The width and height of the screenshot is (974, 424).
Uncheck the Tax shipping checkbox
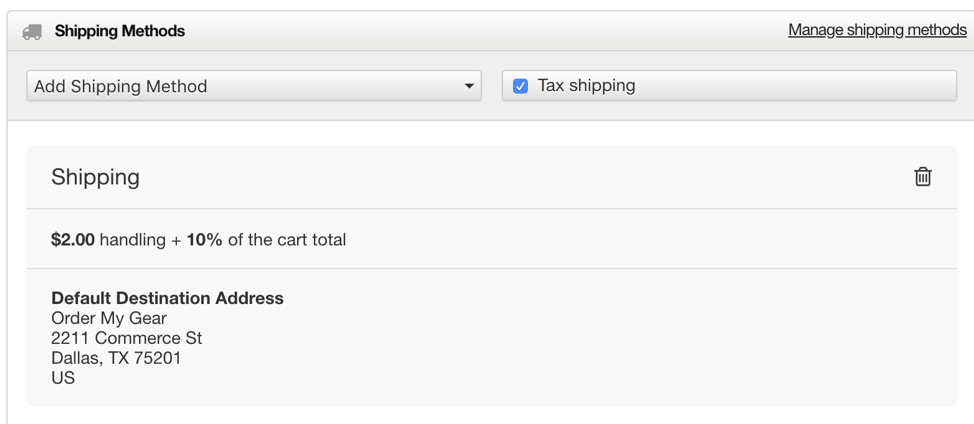pyautogui.click(x=521, y=86)
